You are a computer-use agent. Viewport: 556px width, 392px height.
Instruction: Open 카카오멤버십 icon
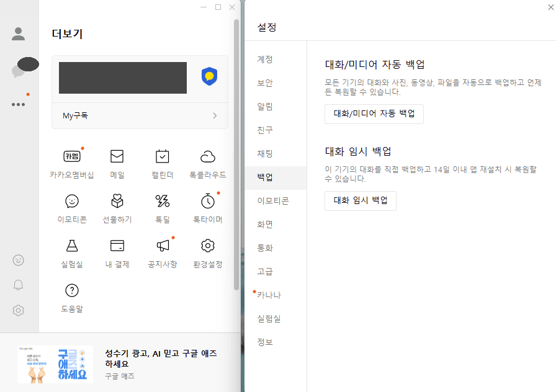click(72, 156)
